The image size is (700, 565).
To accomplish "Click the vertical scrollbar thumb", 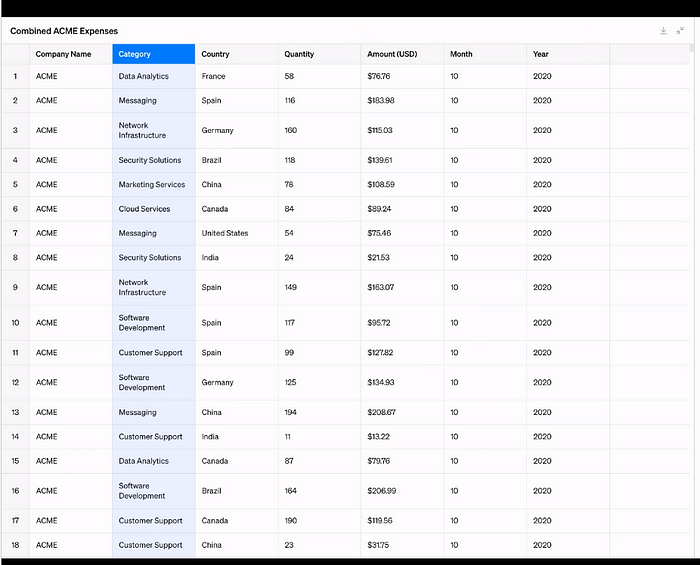I will (x=692, y=48).
